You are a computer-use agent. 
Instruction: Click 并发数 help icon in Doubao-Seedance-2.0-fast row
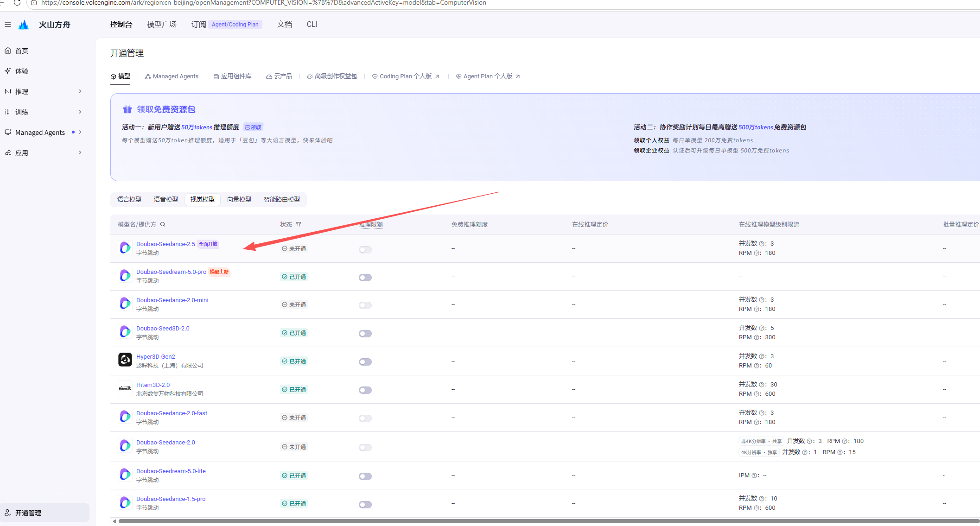point(761,413)
